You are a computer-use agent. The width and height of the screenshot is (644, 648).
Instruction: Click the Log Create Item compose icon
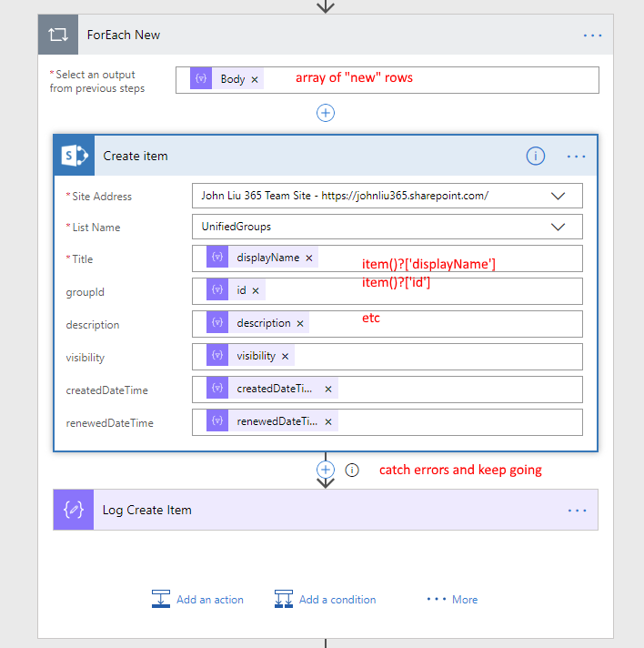click(75, 510)
